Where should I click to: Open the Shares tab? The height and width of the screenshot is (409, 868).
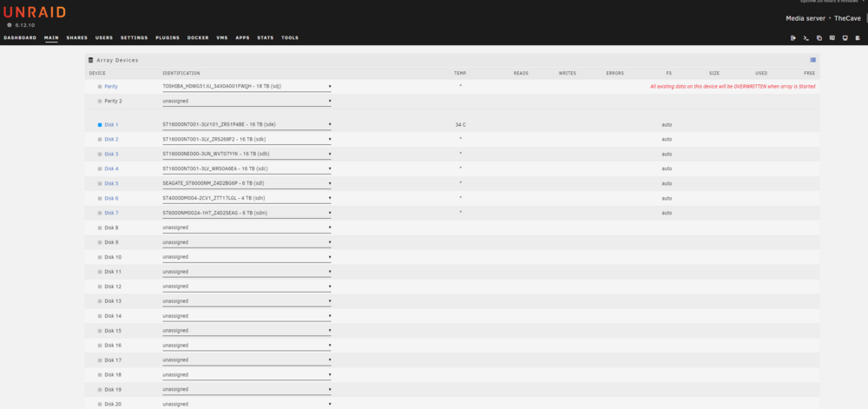click(77, 37)
